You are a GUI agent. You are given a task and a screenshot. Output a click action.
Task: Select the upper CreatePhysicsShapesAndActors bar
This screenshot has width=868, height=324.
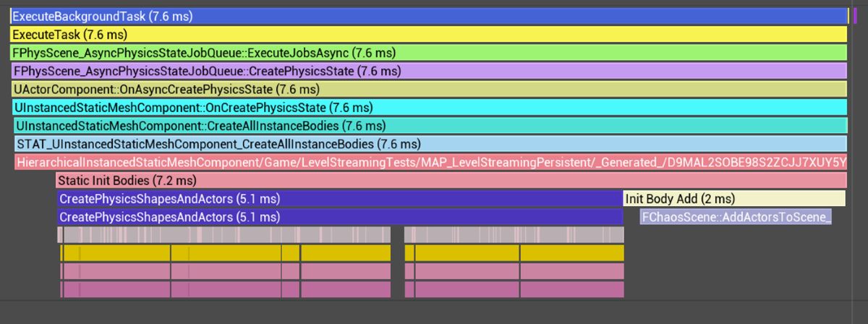(x=339, y=199)
